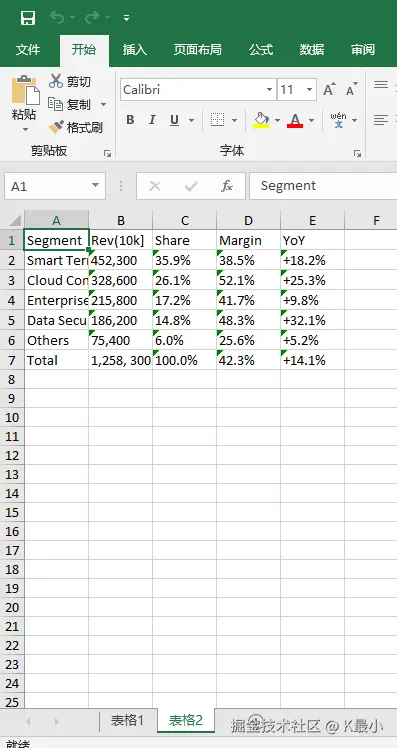
Task: Apply yellow fill color bucket
Action: [x=261, y=120]
